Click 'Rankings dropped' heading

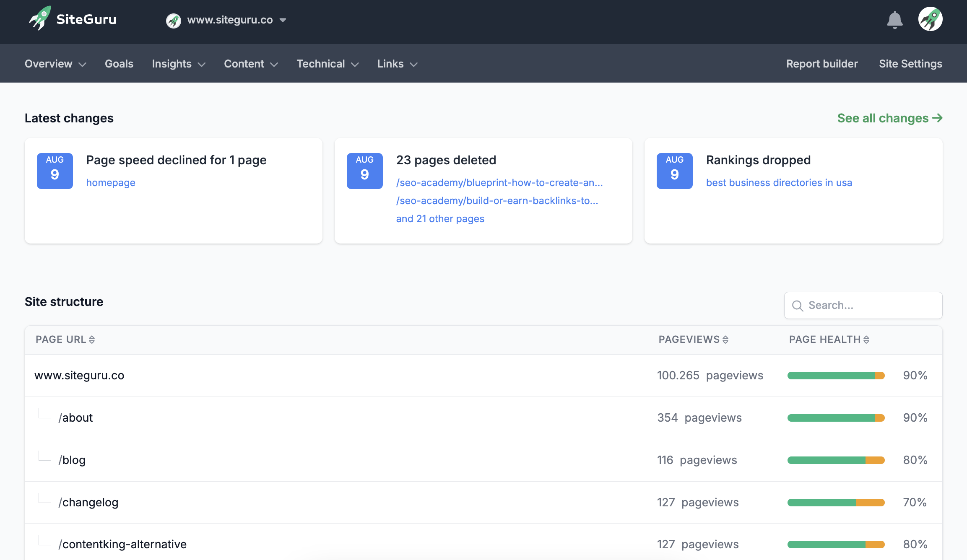pos(758,160)
